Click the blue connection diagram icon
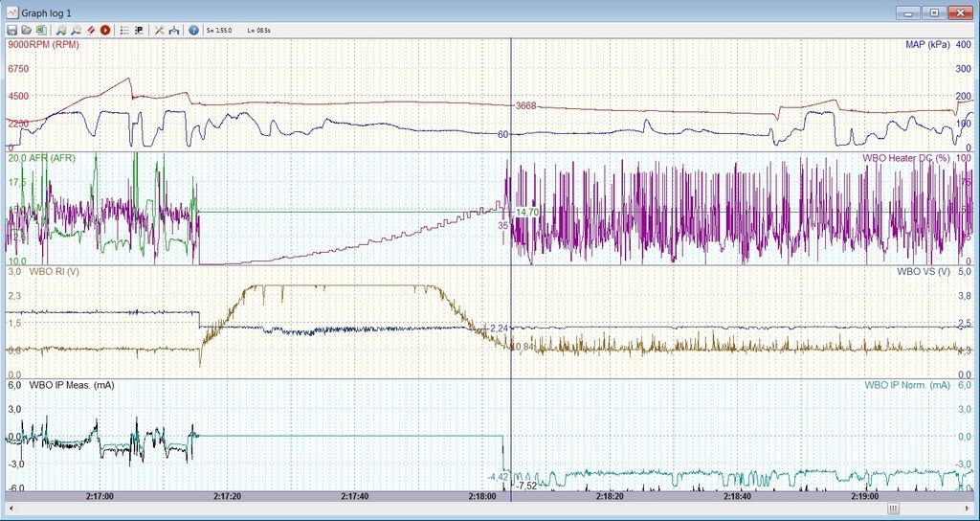This screenshot has height=521, width=980. coord(174,31)
